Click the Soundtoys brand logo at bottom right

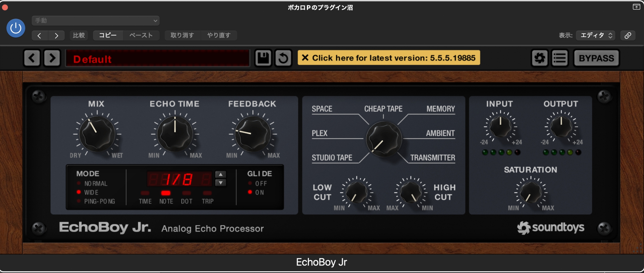pyautogui.click(x=551, y=228)
